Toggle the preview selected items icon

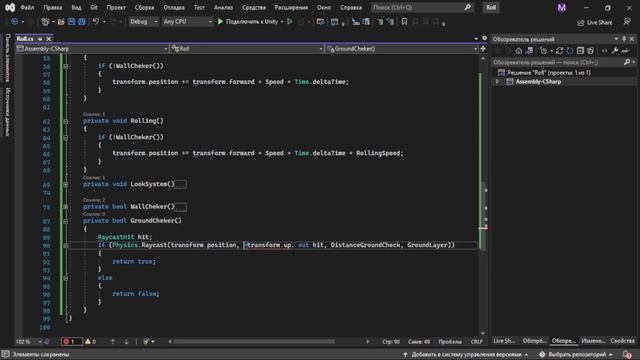[625, 51]
